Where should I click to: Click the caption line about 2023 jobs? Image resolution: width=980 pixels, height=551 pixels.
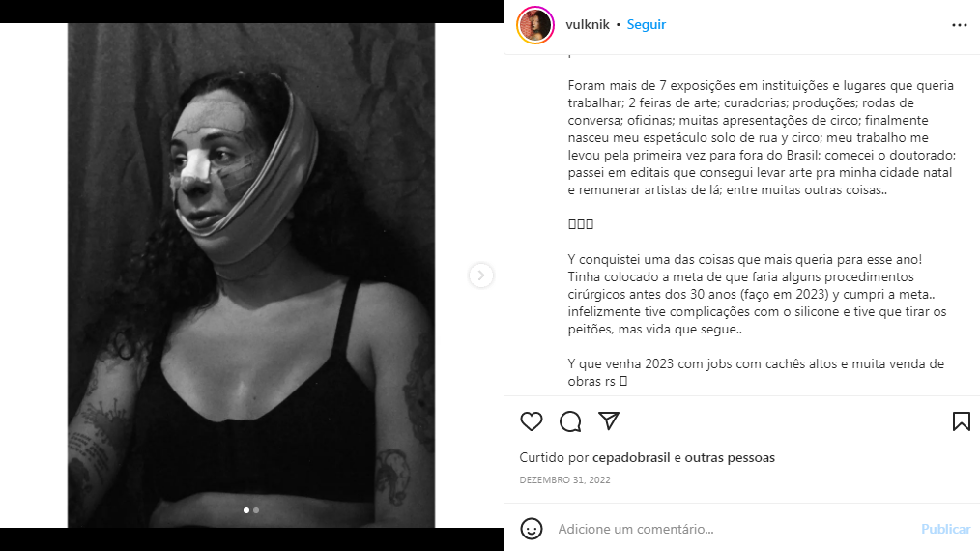tap(756, 372)
